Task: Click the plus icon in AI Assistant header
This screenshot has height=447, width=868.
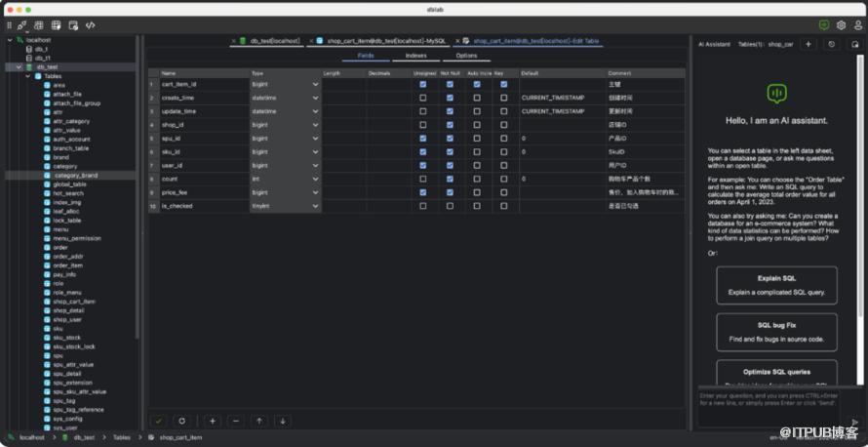Action: pyautogui.click(x=808, y=44)
